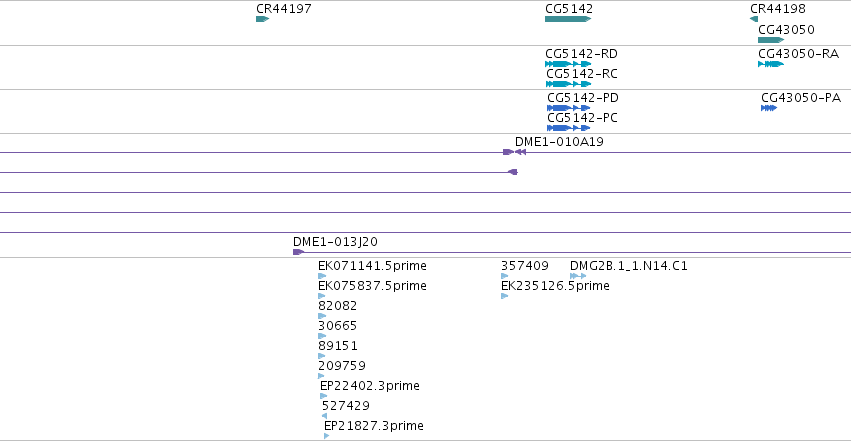Click the 89151 label

pyautogui.click(x=338, y=346)
